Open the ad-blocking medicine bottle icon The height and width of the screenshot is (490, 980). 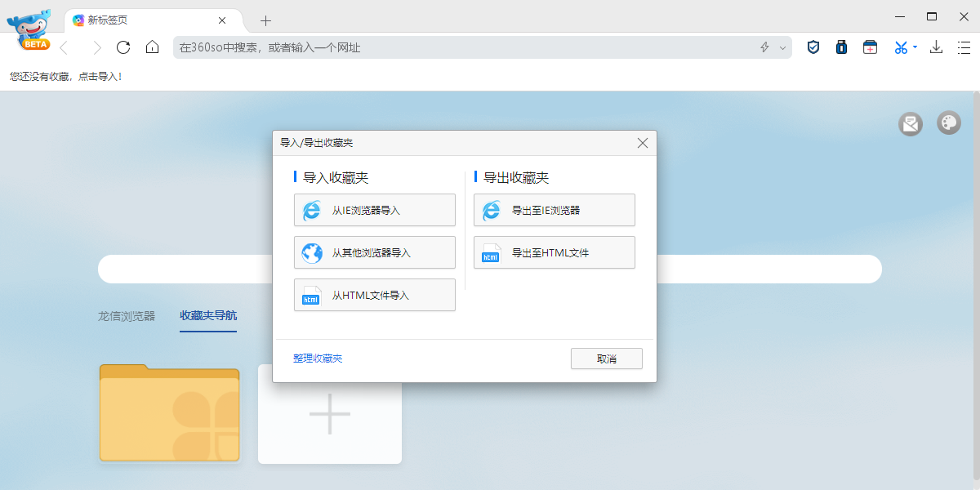(x=841, y=47)
